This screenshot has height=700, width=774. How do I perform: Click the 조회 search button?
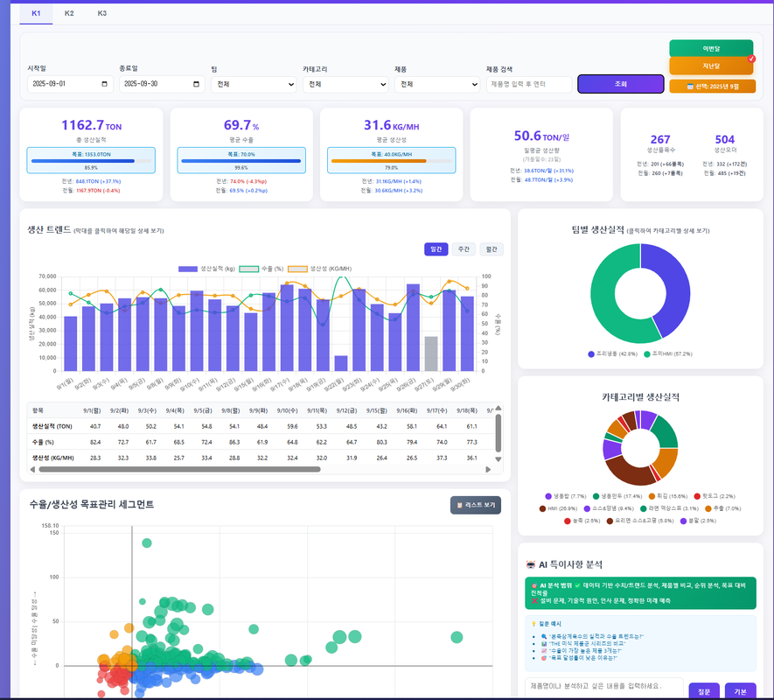point(620,84)
